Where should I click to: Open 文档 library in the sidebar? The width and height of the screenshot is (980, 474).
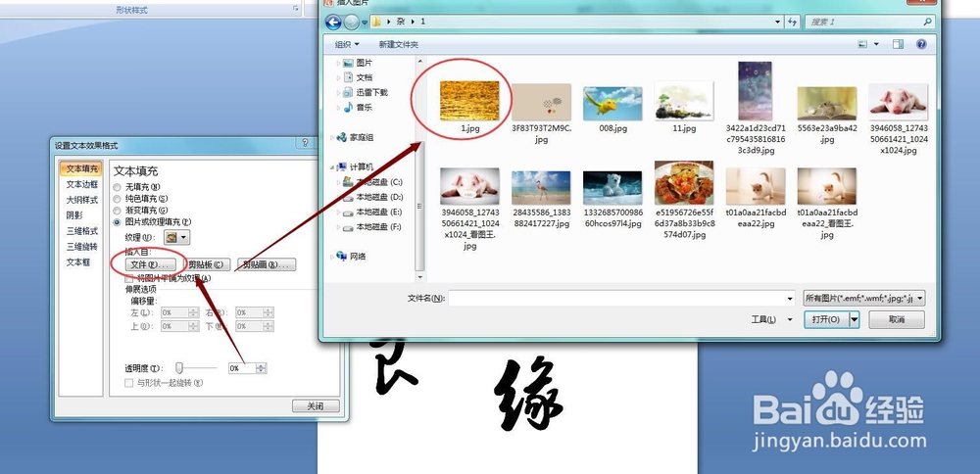point(358,77)
